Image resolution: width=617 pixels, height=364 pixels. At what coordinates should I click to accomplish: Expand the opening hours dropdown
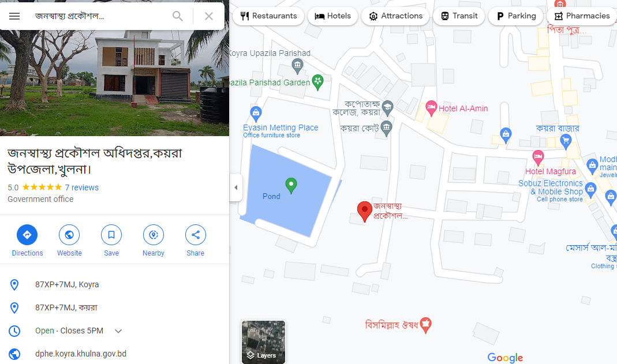coord(118,331)
